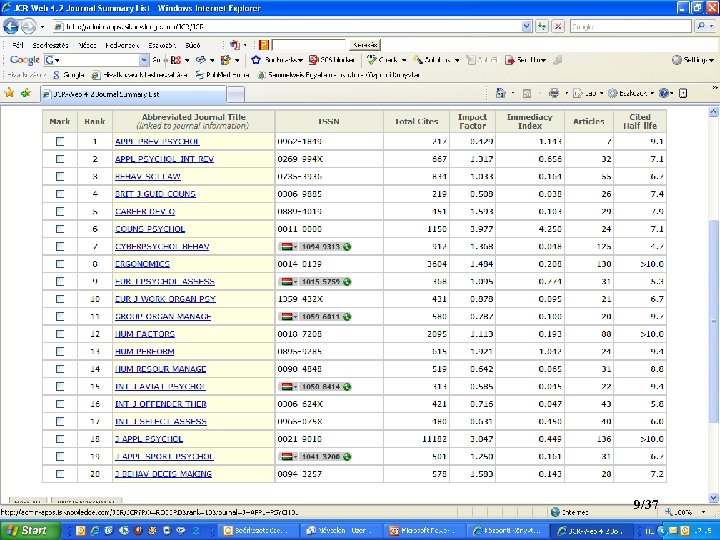Click the Favorites star icon
This screenshot has width=720, height=540.
click(10, 93)
